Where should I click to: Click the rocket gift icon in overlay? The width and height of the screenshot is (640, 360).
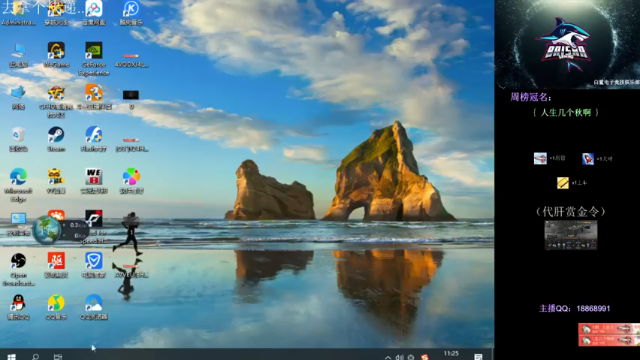[588, 158]
